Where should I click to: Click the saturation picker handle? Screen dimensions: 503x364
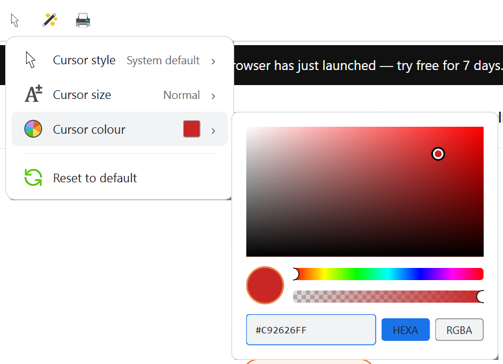[x=438, y=154]
